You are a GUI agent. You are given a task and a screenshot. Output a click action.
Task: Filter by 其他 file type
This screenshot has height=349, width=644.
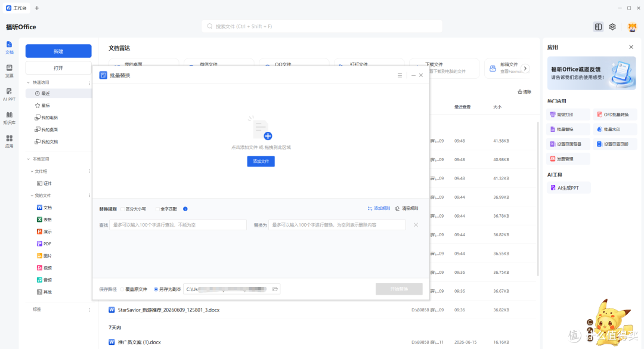click(x=44, y=292)
